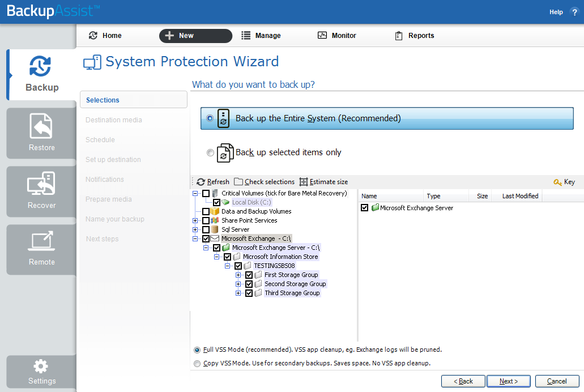Open the Schedule wizard step

click(100, 140)
